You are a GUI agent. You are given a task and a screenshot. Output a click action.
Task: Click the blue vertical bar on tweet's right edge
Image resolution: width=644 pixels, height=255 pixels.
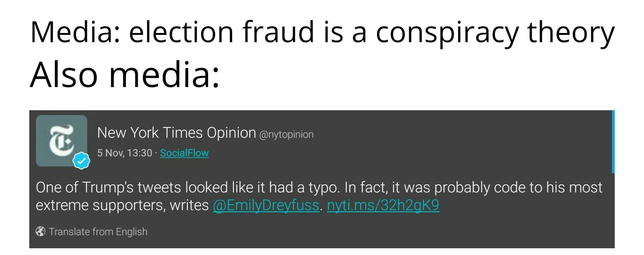[x=613, y=142]
